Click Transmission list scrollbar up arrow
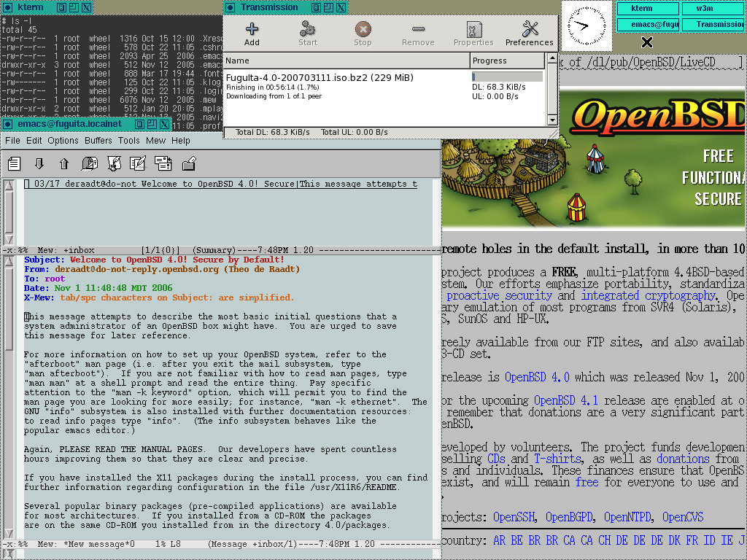 (551, 58)
